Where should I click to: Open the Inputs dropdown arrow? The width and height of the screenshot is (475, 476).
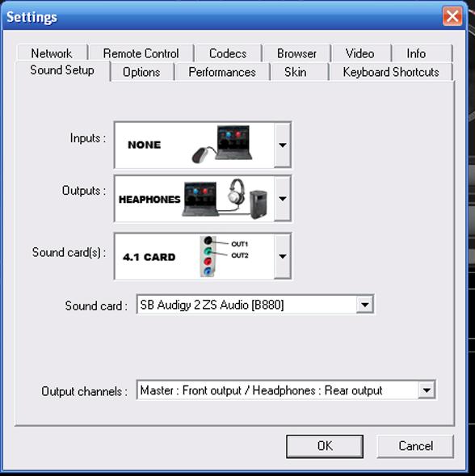pos(282,145)
